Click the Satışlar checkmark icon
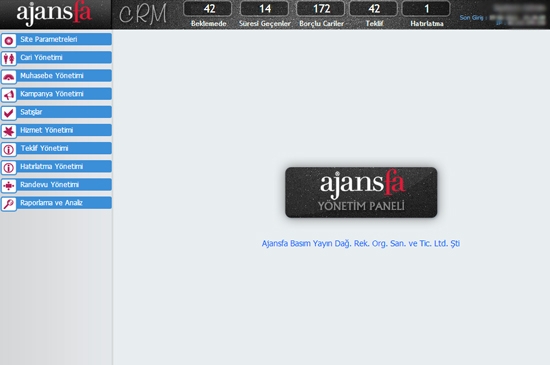 tap(9, 113)
